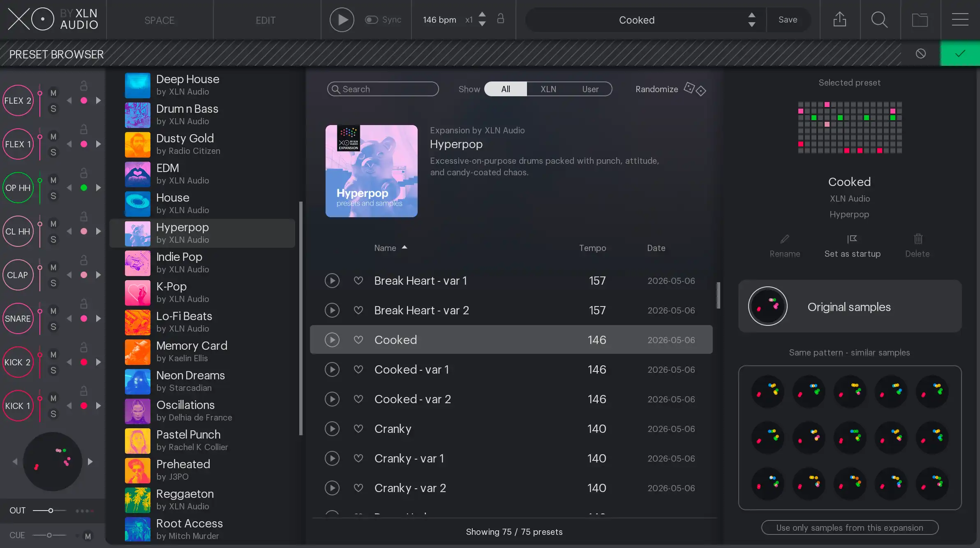Solo the FLEX 1 channel
Screen dimensions: 980x548
[x=53, y=152]
